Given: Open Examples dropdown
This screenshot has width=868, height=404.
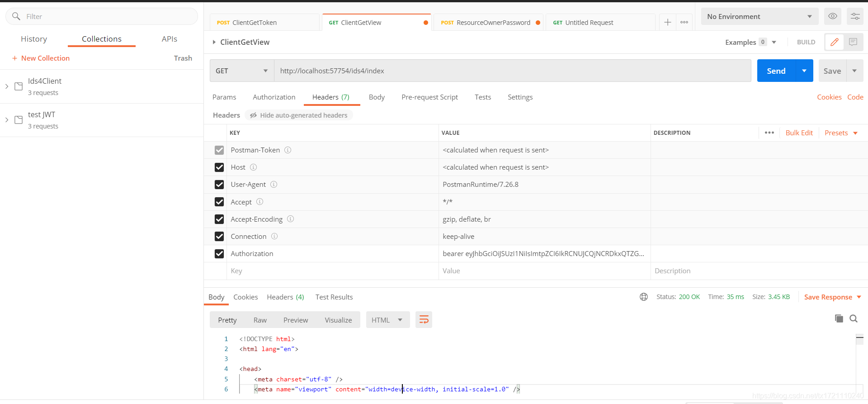Looking at the screenshot, I should (751, 42).
